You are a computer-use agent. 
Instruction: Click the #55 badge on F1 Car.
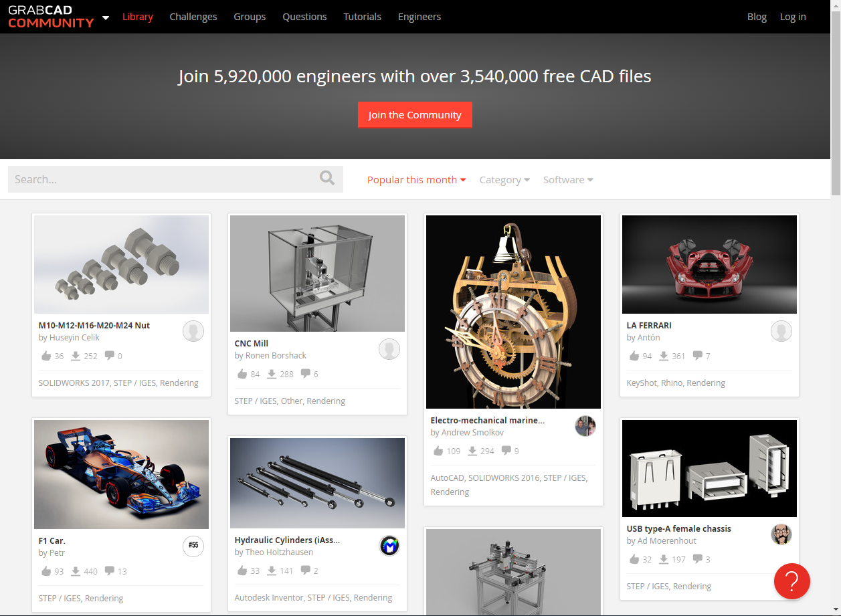click(x=193, y=546)
